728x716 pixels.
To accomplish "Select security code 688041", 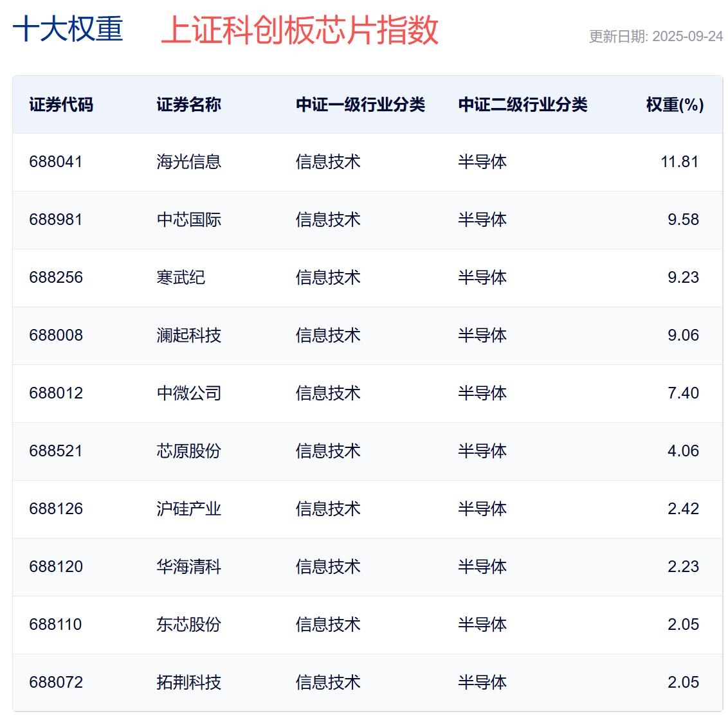I will pyautogui.click(x=56, y=162).
